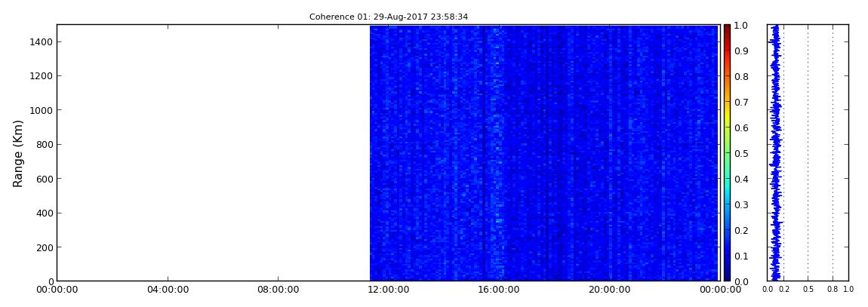Click the 20:00:00 time axis label
The height and width of the screenshot is (307, 868).
(x=608, y=290)
